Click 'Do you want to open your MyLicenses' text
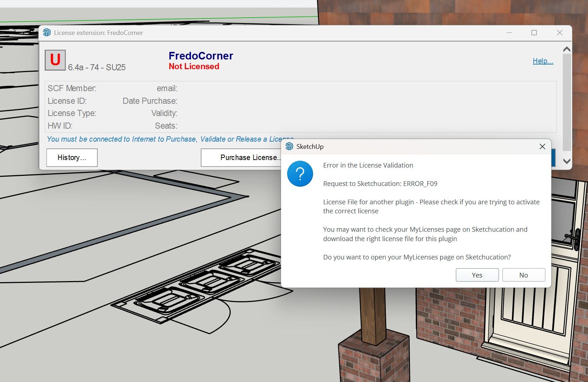 pos(417,257)
